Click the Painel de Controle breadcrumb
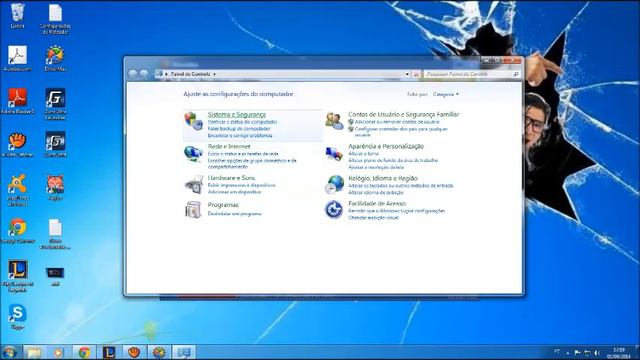This screenshot has width=640, height=360. click(191, 74)
